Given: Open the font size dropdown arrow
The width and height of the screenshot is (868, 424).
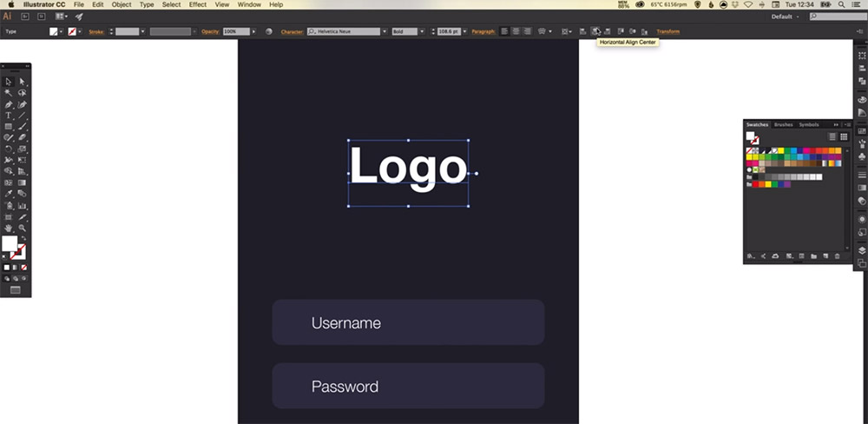Looking at the screenshot, I should click(x=464, y=31).
